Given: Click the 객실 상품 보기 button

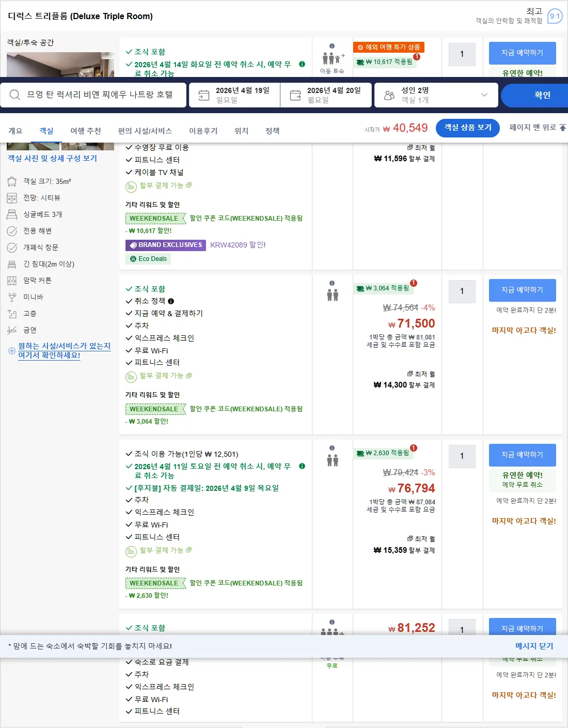Looking at the screenshot, I should click(468, 128).
